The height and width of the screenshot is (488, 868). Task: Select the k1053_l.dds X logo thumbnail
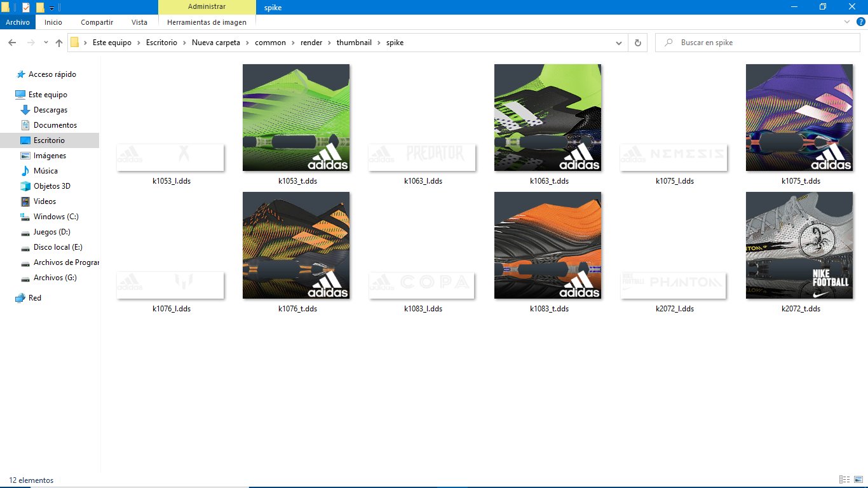tap(170, 158)
